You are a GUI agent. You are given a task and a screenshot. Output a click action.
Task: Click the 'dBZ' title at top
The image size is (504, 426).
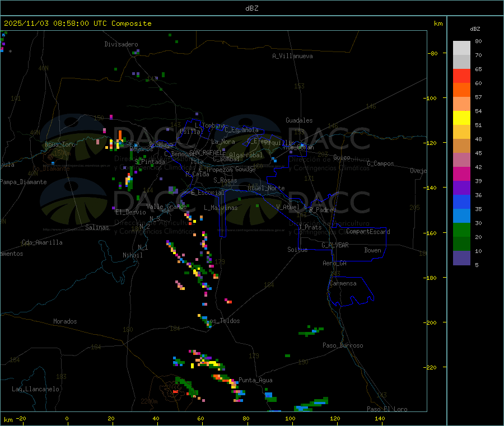(251, 8)
